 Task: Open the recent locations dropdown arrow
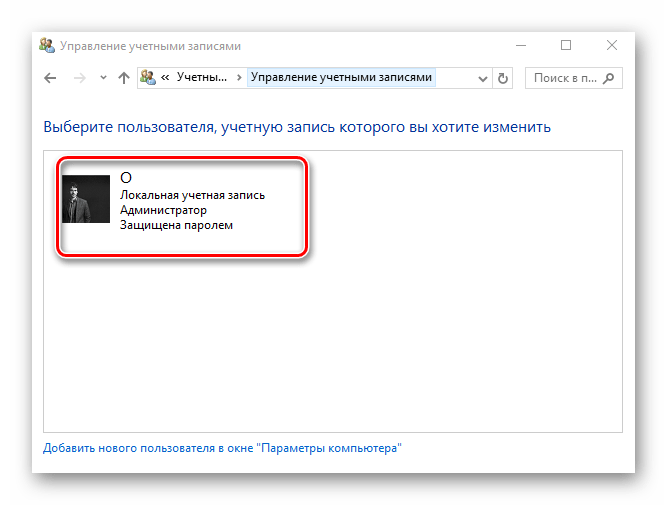pyautogui.click(x=102, y=78)
